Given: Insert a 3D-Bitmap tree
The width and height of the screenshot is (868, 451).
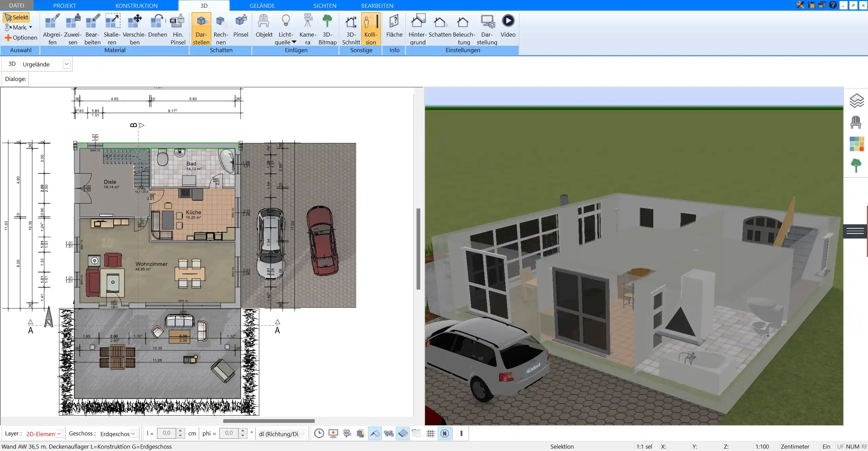Looking at the screenshot, I should (327, 29).
